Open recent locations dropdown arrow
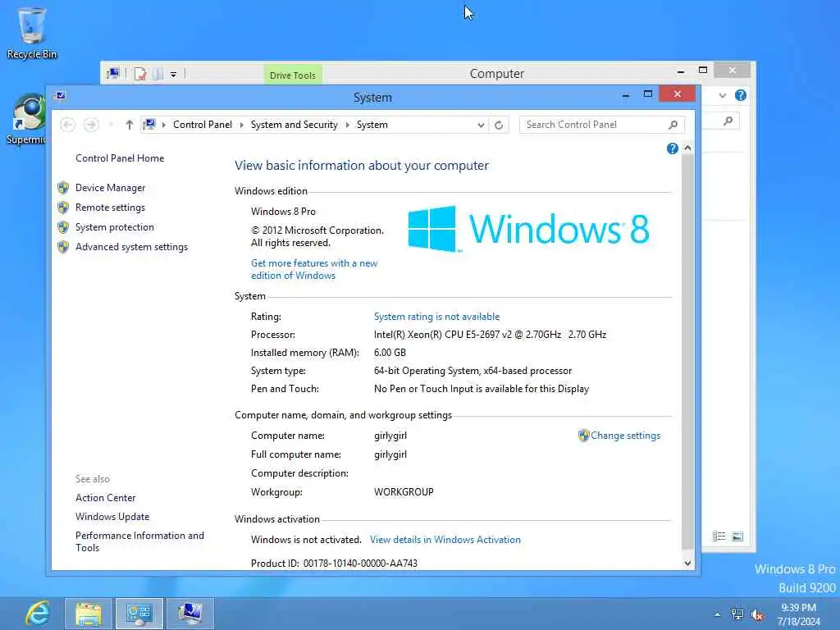The image size is (840, 630). (111, 125)
